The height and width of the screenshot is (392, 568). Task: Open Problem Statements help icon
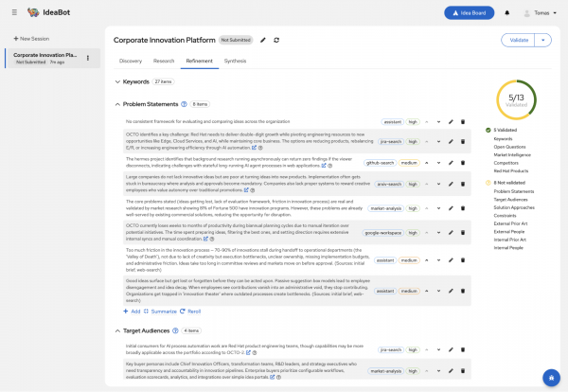(184, 104)
